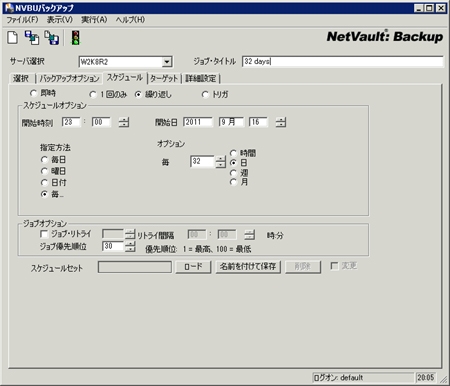The height and width of the screenshot is (386, 450).
Task: Select the 繰り返し radio button
Action: [x=138, y=95]
